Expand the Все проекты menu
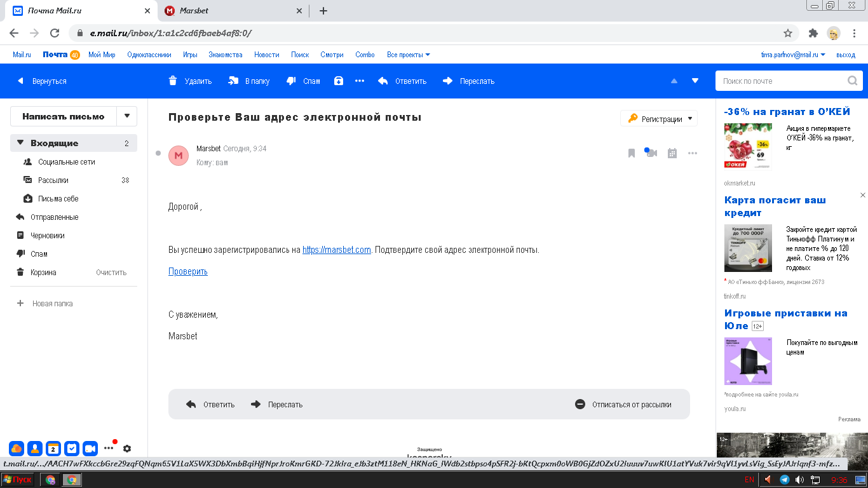Viewport: 868px width, 488px height. tap(409, 55)
